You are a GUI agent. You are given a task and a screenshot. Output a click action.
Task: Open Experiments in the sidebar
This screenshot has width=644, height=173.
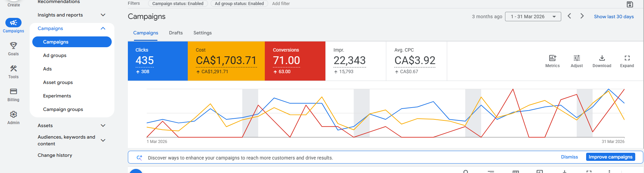[57, 96]
